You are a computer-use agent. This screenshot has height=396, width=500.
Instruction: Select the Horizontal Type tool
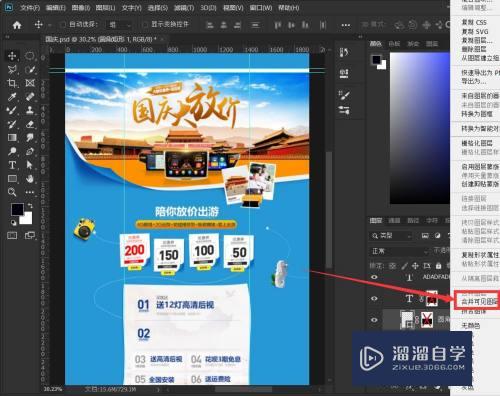coord(12,165)
